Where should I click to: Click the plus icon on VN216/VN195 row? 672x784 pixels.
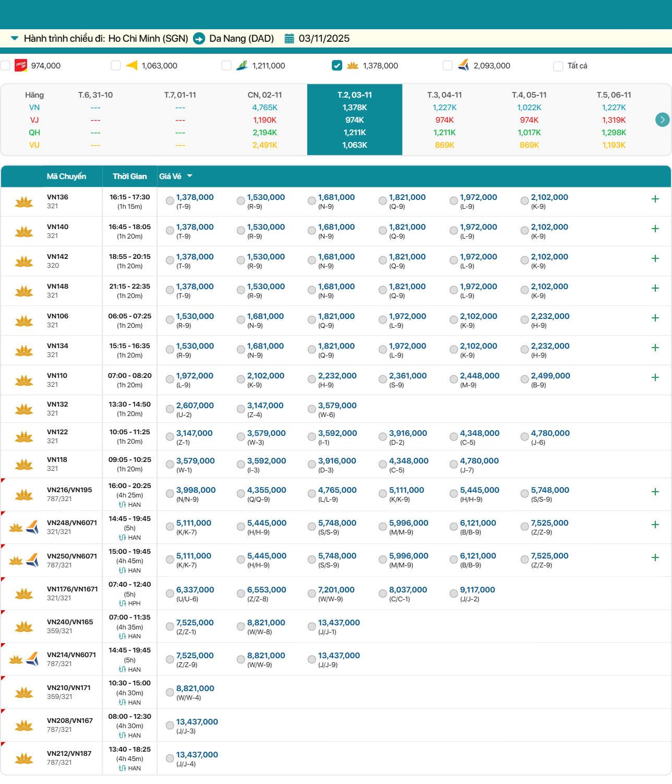655,492
